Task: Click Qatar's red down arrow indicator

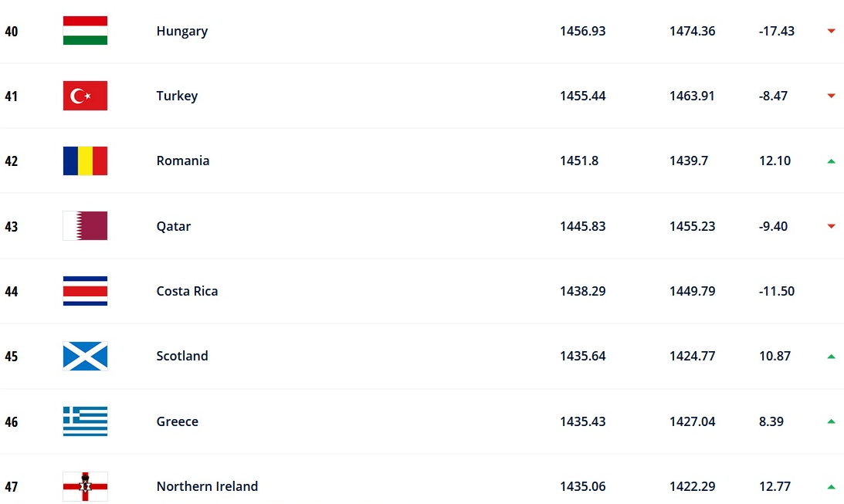Action: pyautogui.click(x=831, y=226)
